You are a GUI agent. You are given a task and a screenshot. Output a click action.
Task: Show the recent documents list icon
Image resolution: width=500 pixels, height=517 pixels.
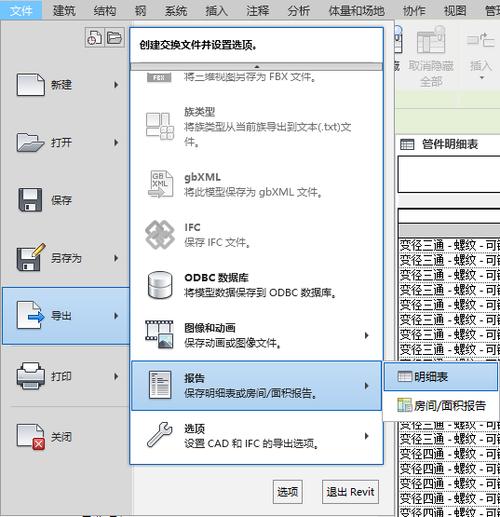click(95, 37)
